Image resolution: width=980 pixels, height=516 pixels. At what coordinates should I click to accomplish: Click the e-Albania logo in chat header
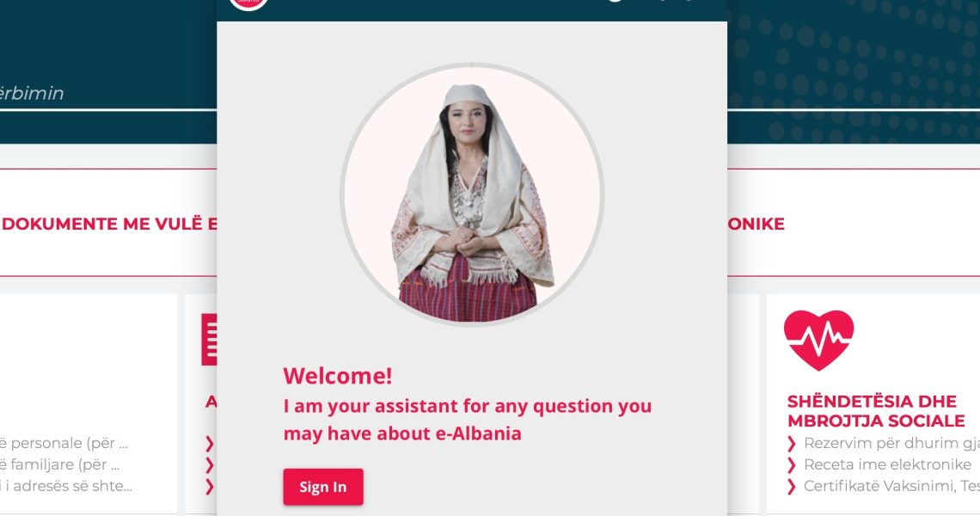tap(248, 3)
